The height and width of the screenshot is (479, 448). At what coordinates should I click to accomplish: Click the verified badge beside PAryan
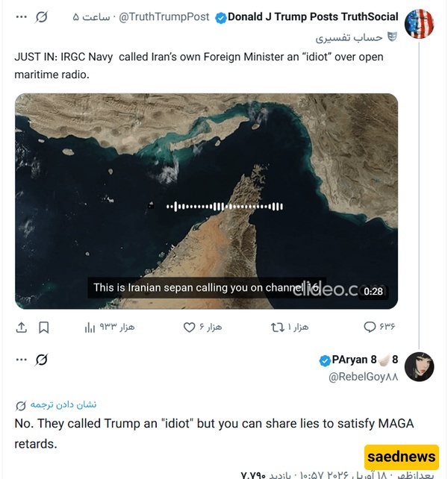pyautogui.click(x=325, y=360)
